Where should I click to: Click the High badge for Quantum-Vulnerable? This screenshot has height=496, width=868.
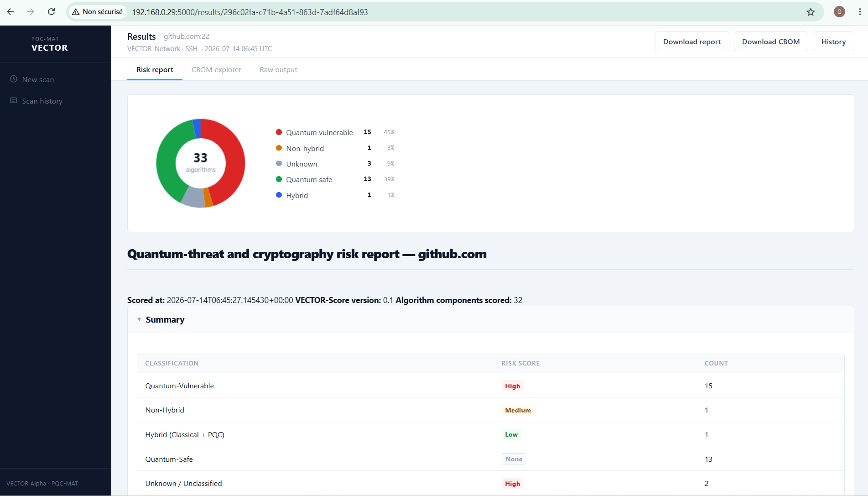pyautogui.click(x=512, y=386)
